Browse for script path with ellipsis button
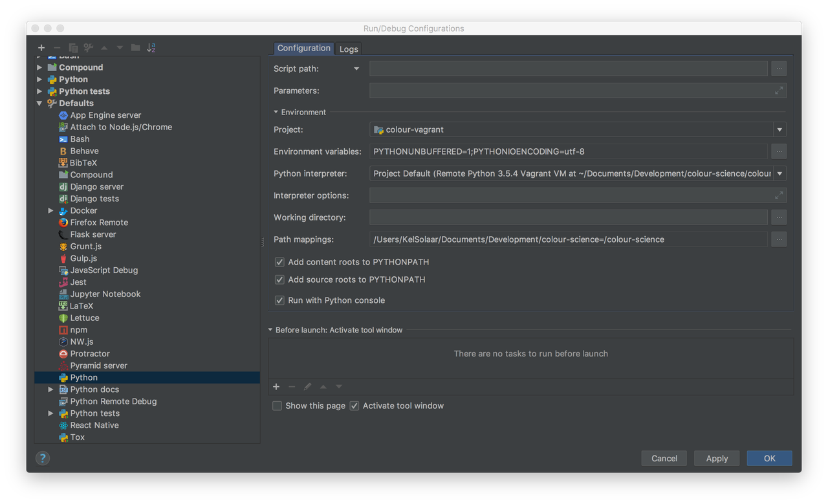The image size is (828, 504). 779,69
